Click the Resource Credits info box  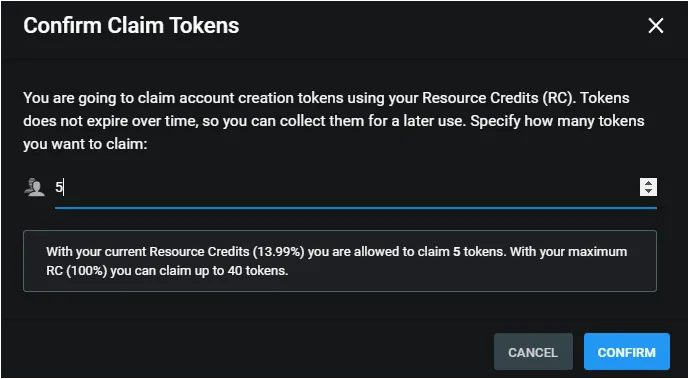(340, 261)
